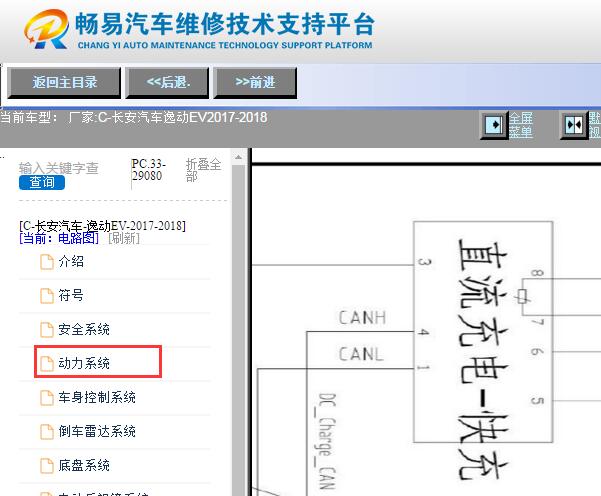Open the 倒车雷达系统 tree item
This screenshot has width=601, height=496.
pyautogui.click(x=97, y=431)
